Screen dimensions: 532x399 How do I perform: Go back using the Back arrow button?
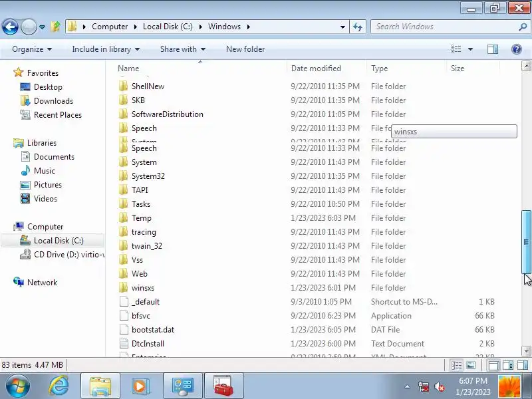tap(10, 27)
